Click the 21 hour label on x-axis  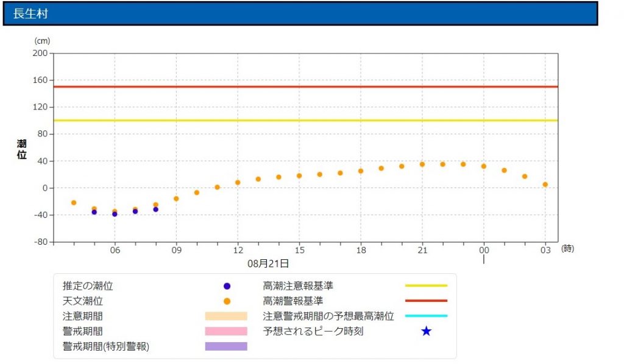tap(422, 250)
